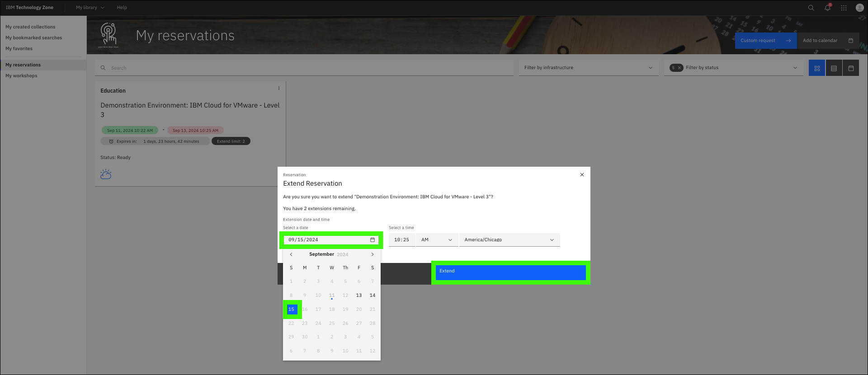Screen dimensions: 868x375
Task: Go to My bookmarked searches
Action: (x=34, y=38)
